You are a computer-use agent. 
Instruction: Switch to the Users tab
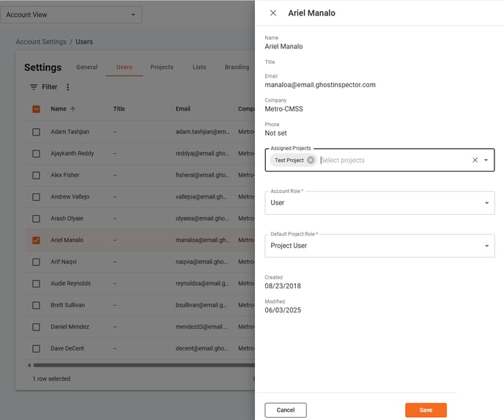pos(124,67)
